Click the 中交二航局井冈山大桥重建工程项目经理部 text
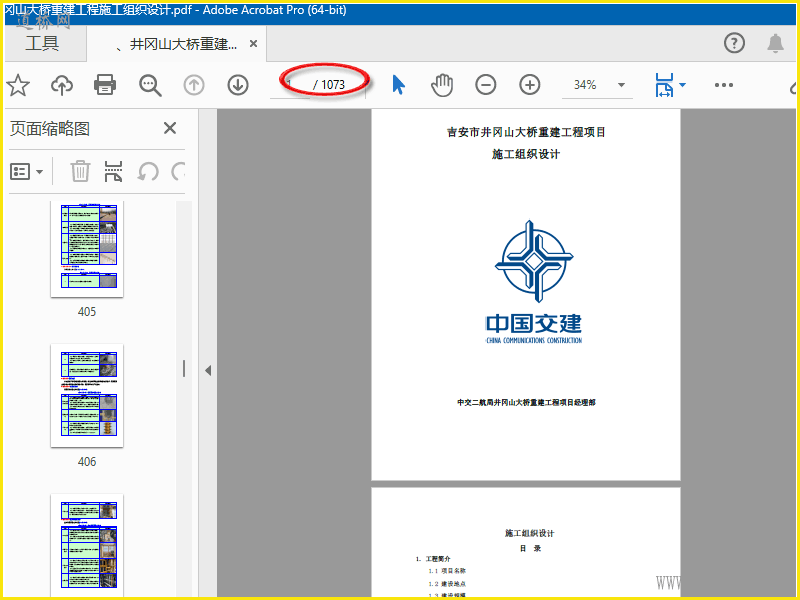Image resolution: width=800 pixels, height=600 pixels. 526,403
